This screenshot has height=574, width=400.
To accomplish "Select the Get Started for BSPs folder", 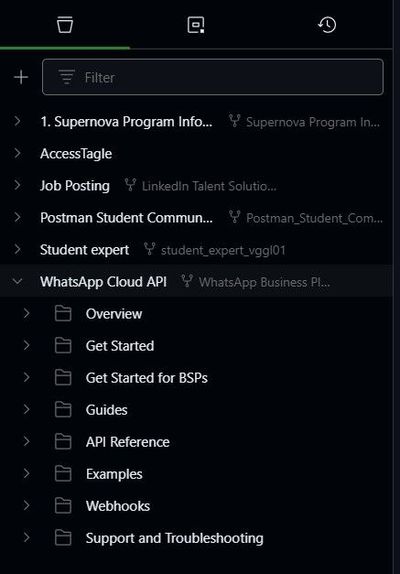I will 146,378.
